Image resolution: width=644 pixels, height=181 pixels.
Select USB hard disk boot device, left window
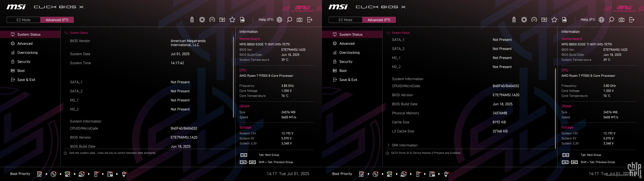pos(67,174)
